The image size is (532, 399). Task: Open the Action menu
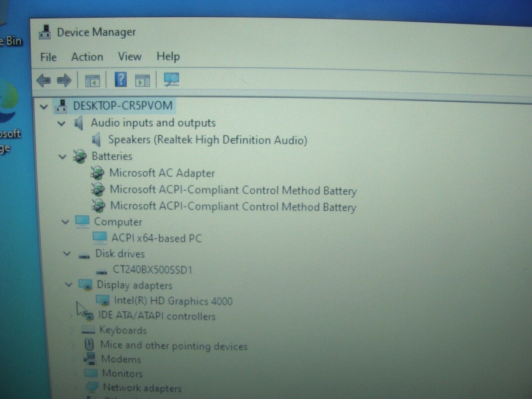(x=87, y=57)
